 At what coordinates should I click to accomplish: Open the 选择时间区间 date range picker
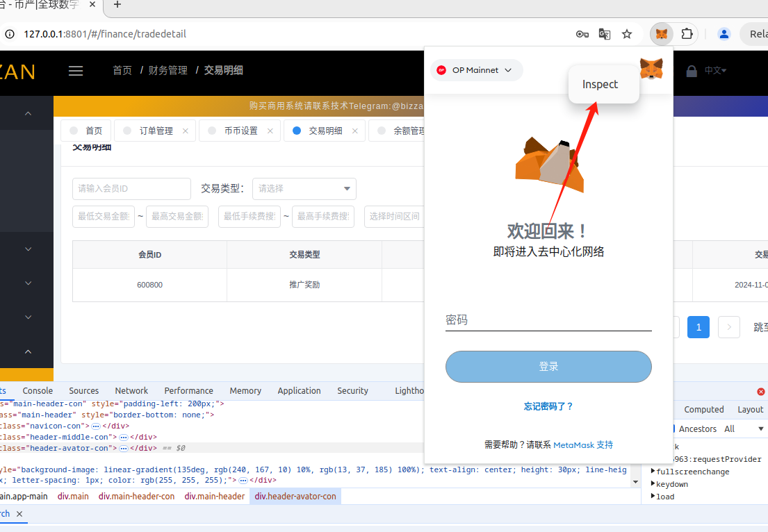[x=394, y=216]
